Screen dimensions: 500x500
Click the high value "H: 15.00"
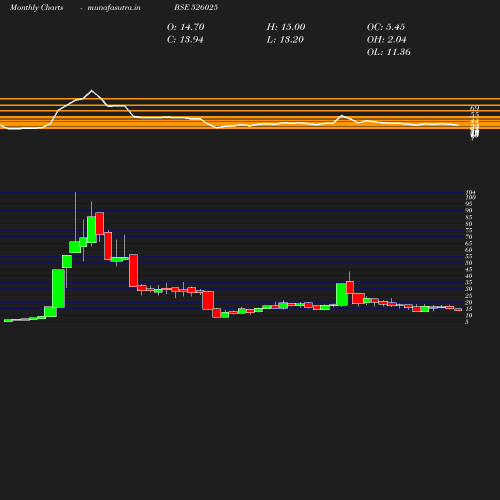click(x=286, y=27)
